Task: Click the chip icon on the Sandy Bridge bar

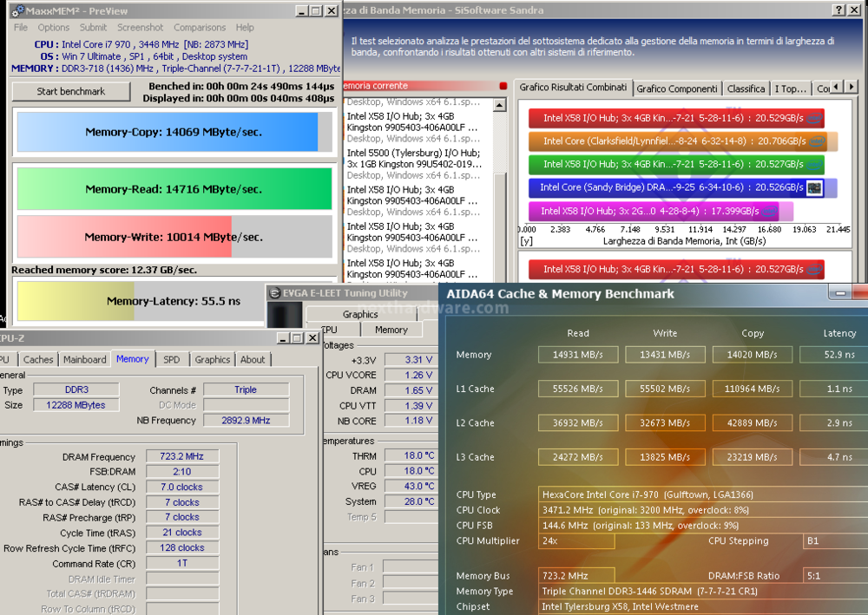Action: tap(814, 187)
